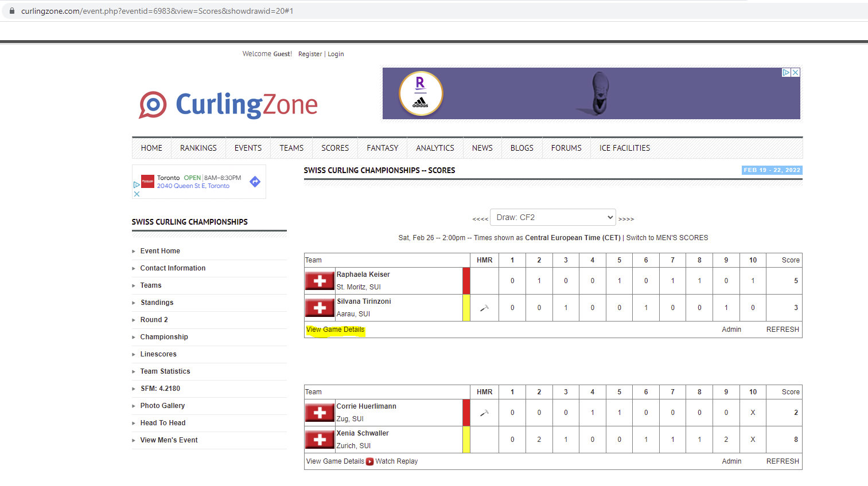Click REFRESH under the Keiser game
The width and height of the screenshot is (868, 486).
783,330
